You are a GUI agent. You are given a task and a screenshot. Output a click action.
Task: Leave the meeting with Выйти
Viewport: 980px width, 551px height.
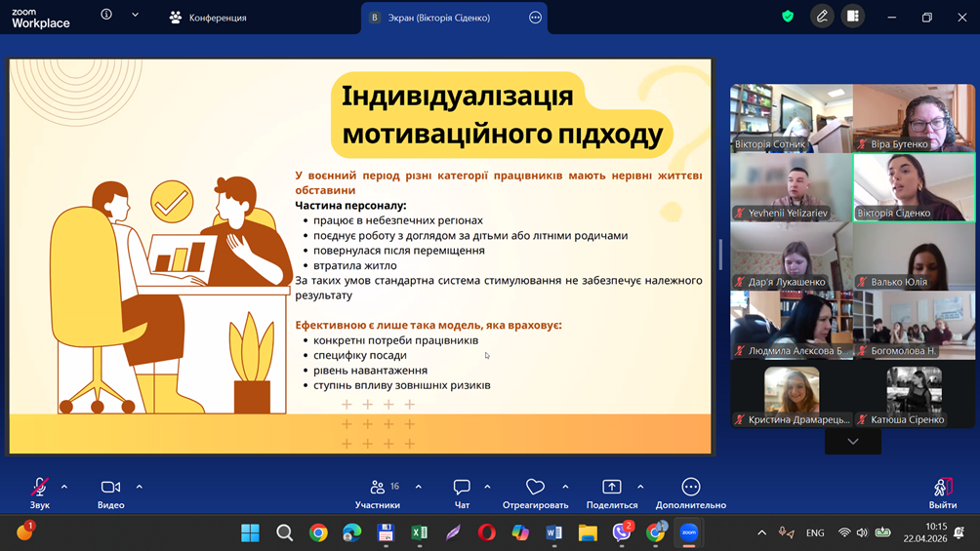pyautogui.click(x=943, y=492)
